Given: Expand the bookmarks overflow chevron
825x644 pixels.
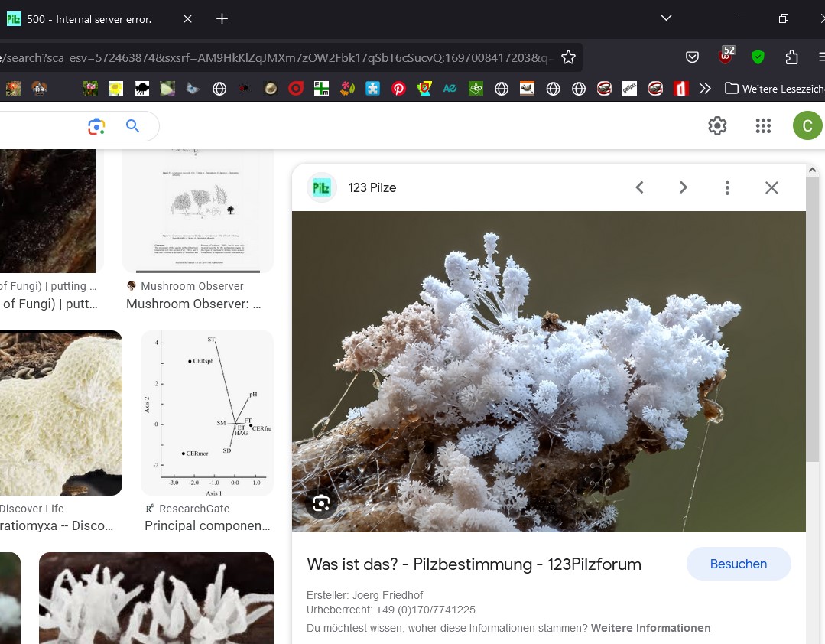Looking at the screenshot, I should tap(705, 89).
